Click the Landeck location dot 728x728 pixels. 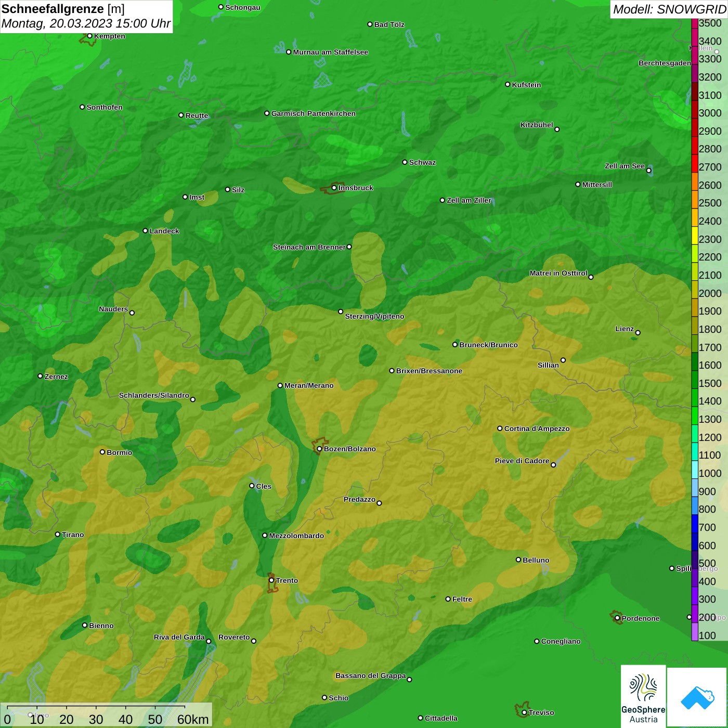(145, 230)
